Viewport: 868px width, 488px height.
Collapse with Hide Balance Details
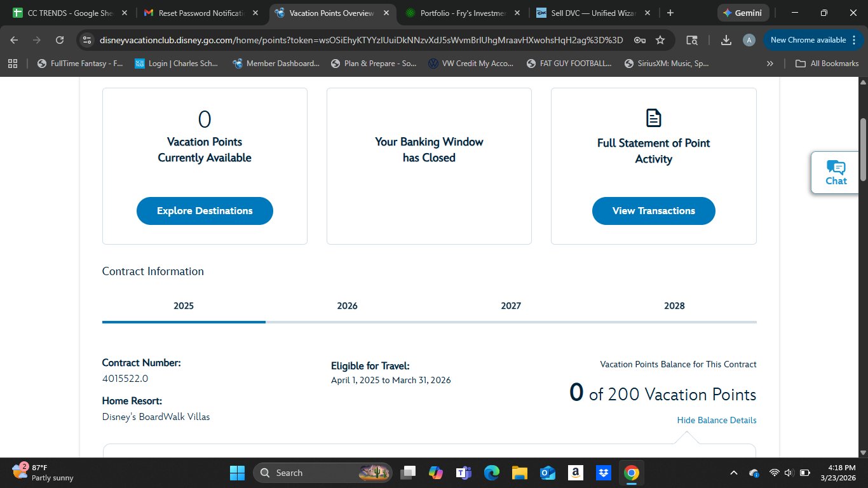click(716, 420)
